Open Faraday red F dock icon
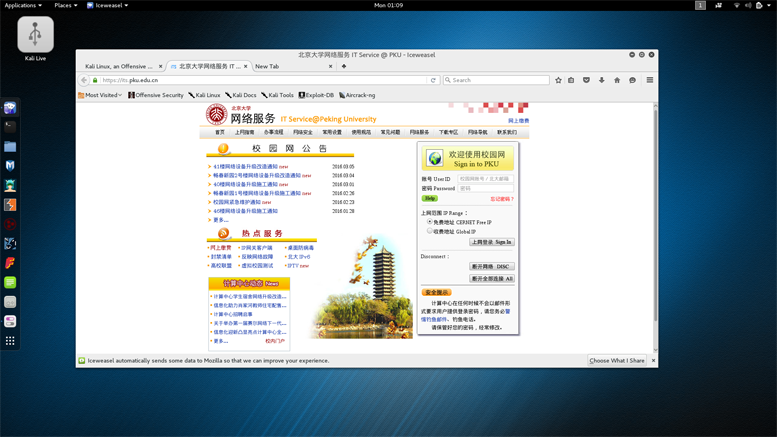This screenshot has width=777, height=437. pos(10,263)
